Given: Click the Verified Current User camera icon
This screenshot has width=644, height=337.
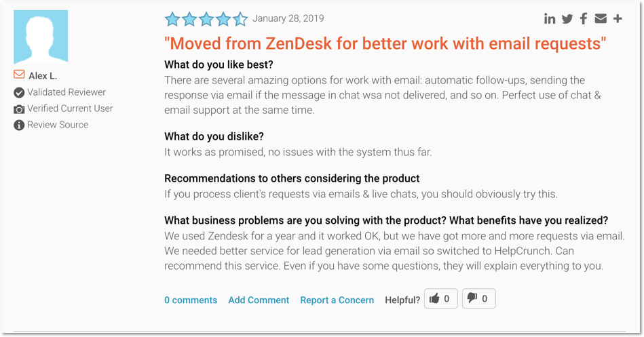Looking at the screenshot, I should (19, 109).
